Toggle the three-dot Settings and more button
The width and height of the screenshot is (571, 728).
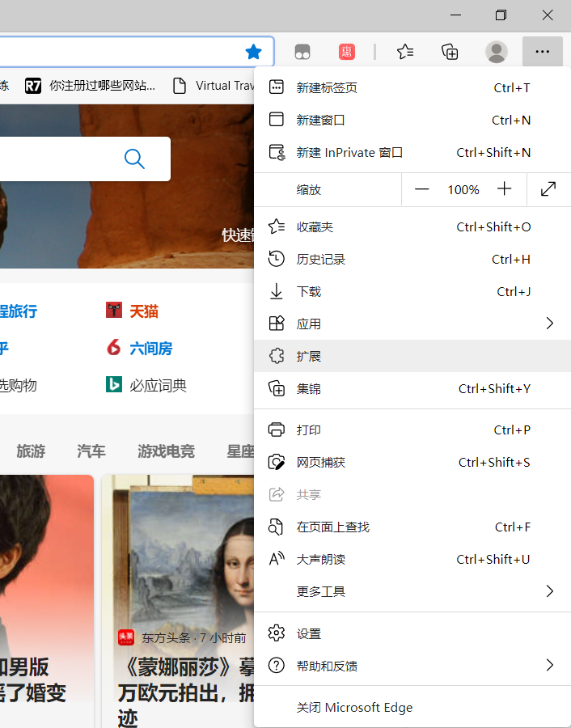coord(542,52)
